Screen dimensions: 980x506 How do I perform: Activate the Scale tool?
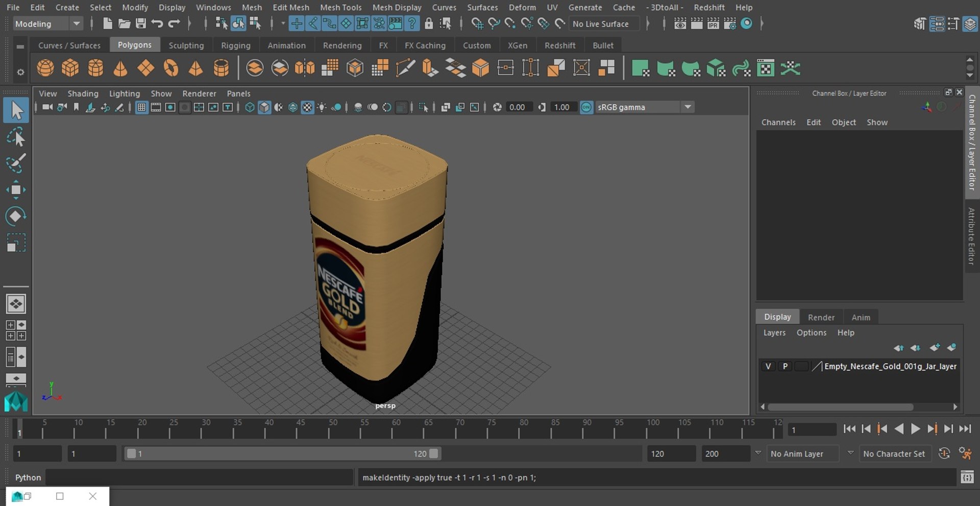click(16, 243)
